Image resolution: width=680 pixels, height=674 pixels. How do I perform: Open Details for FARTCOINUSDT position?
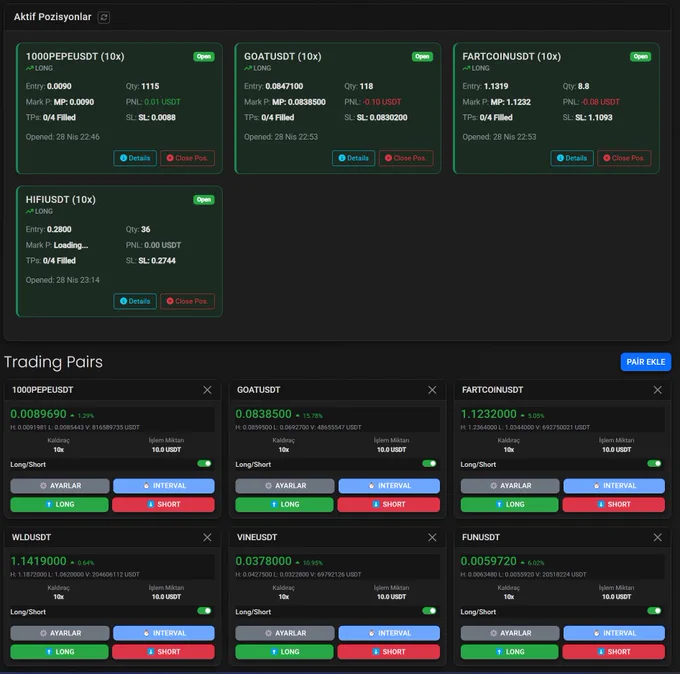[572, 158]
